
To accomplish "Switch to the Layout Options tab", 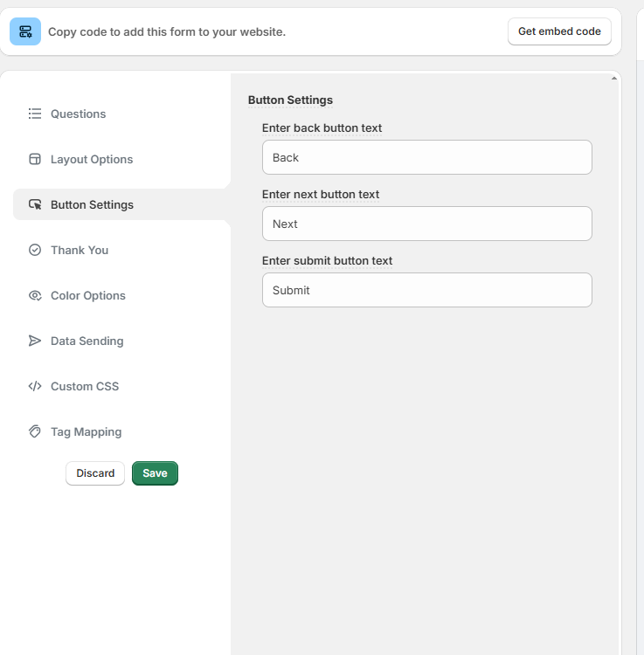I will (92, 159).
